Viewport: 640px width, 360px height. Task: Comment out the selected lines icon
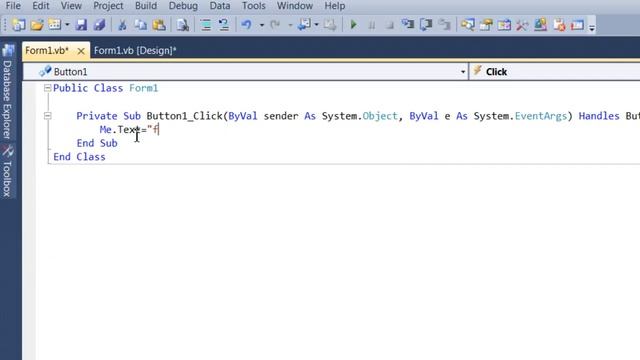[x=206, y=25]
